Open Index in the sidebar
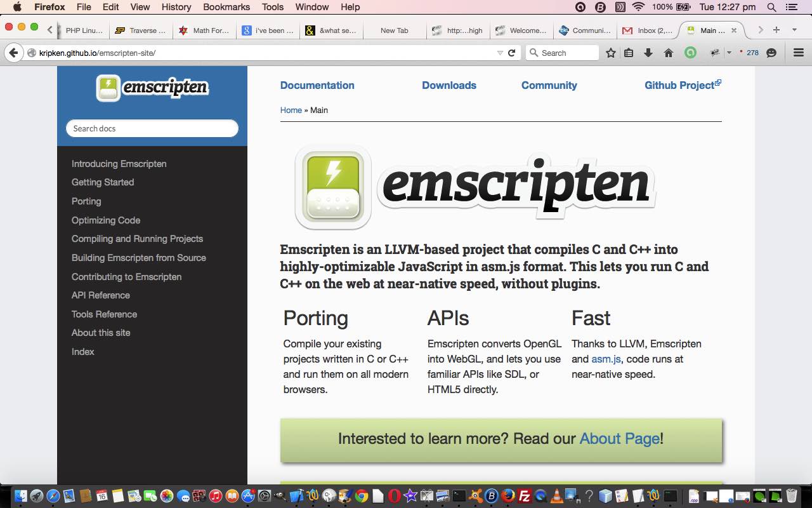 [x=82, y=352]
